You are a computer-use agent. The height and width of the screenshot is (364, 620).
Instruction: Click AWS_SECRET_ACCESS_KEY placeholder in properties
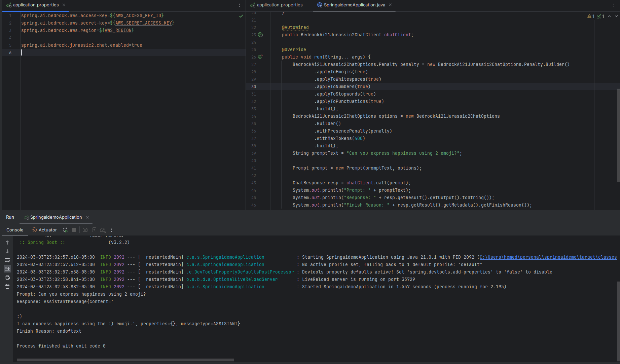tap(144, 23)
